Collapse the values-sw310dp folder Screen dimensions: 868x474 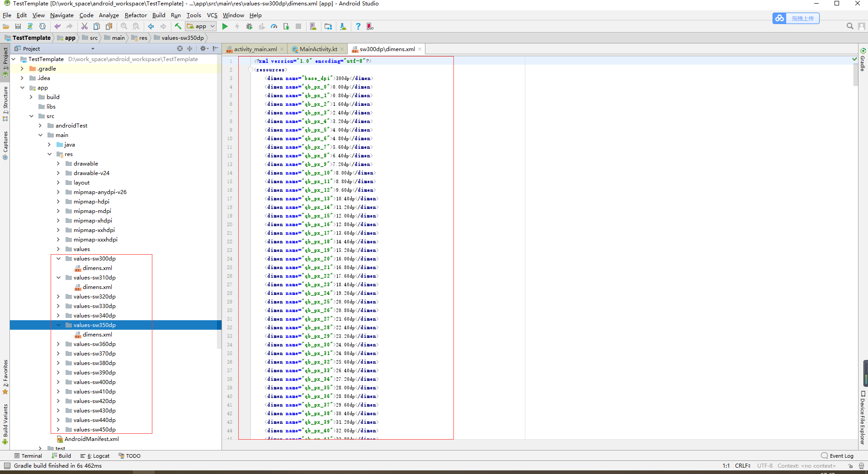click(58, 278)
